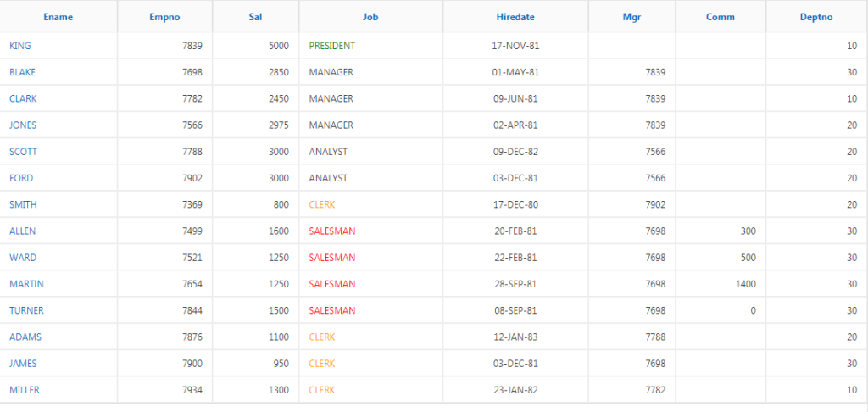
Task: Open the FORD employee link
Action: [21, 178]
